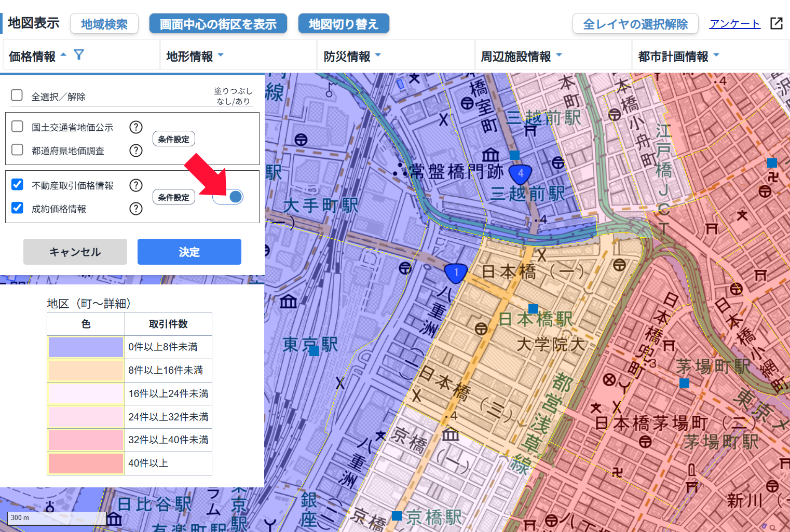This screenshot has width=790, height=532.
Task: Check the 全選択／解除 checkbox
Action: point(17,95)
